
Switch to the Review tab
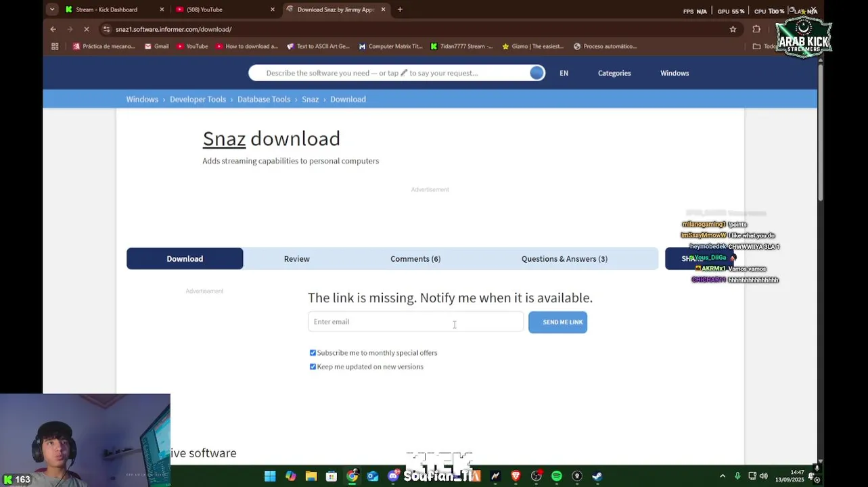296,258
